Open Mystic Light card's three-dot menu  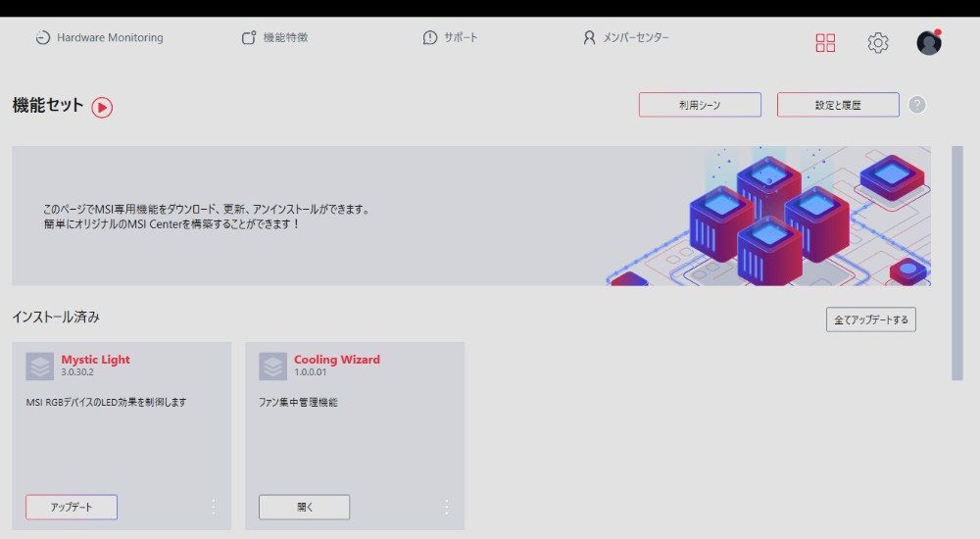pos(214,507)
